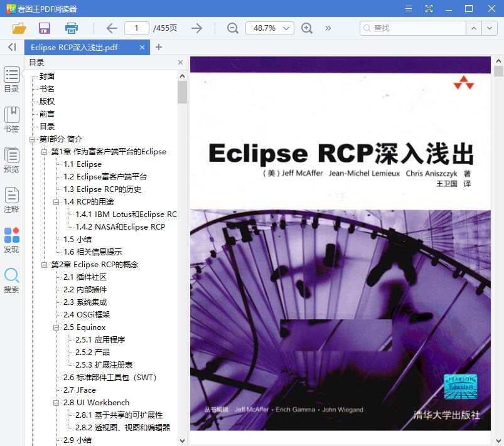Image resolution: width=504 pixels, height=446 pixels.
Task: Open outline entry 2.5.3 扩展注册表
Action: (x=104, y=364)
